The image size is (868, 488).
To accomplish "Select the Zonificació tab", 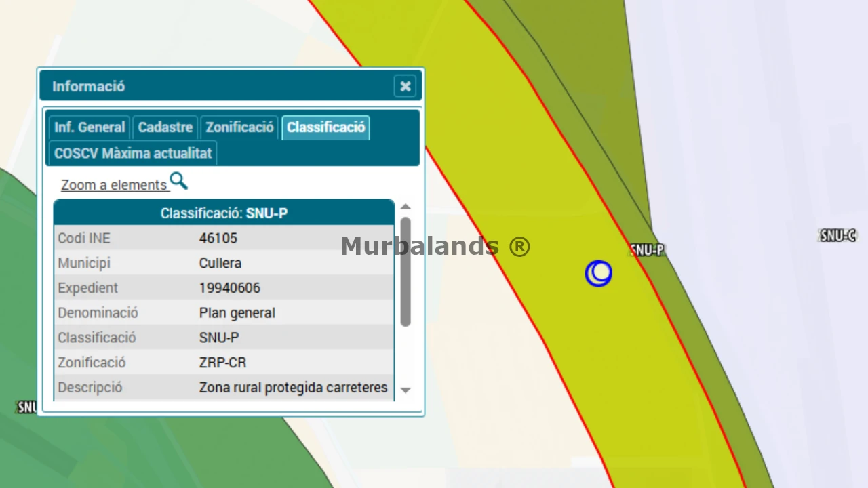I will point(239,127).
